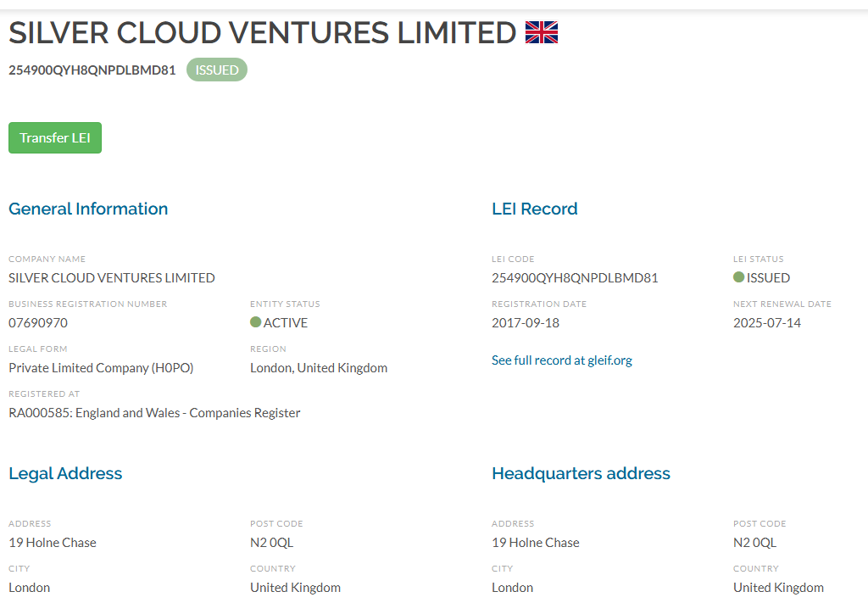This screenshot has width=868, height=614.
Task: Select the next renewal date 2025-07-14
Action: pyautogui.click(x=766, y=323)
